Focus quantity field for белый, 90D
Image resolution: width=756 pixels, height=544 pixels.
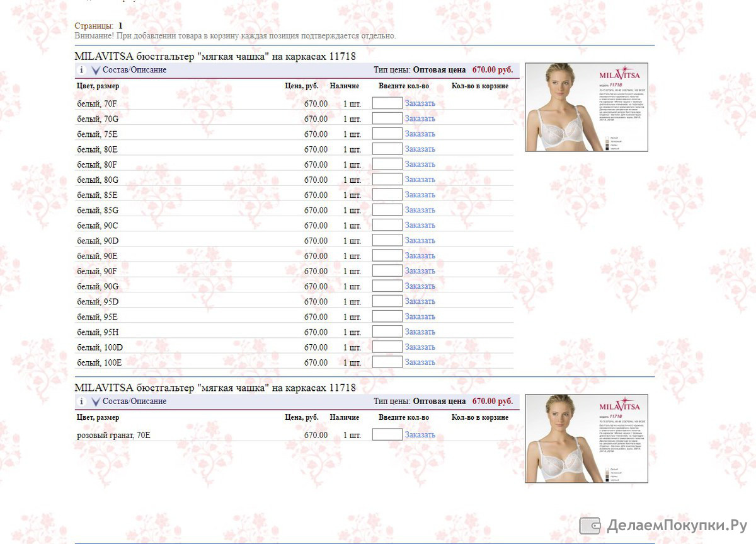(x=387, y=240)
